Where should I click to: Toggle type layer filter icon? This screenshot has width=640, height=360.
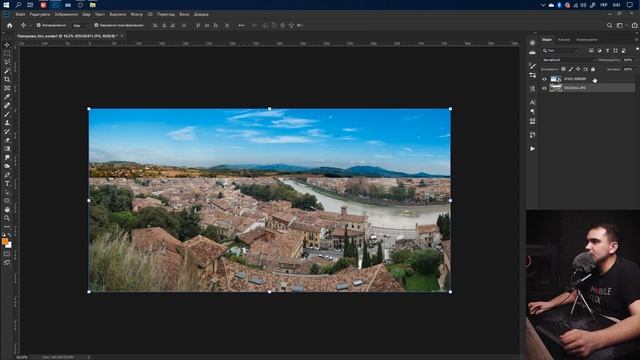607,51
